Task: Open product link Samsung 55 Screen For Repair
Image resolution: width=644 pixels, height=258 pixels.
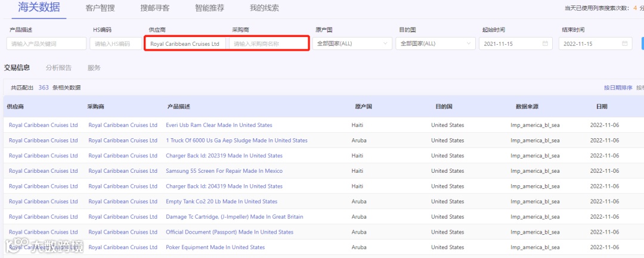Action: pos(224,170)
